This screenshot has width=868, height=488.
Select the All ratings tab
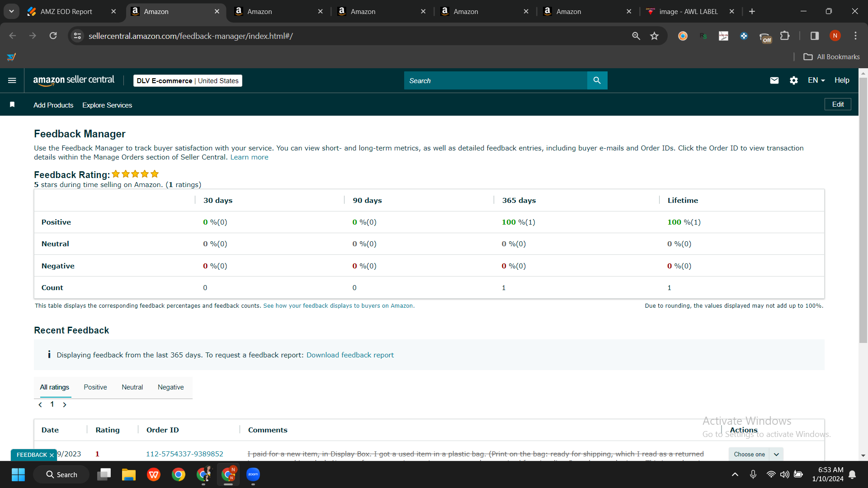click(55, 387)
